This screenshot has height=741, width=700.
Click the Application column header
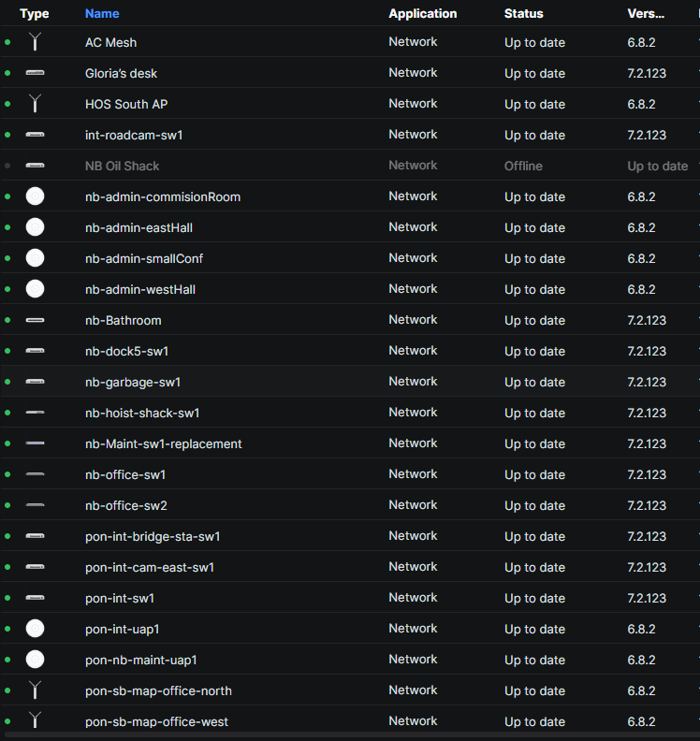pyautogui.click(x=423, y=14)
